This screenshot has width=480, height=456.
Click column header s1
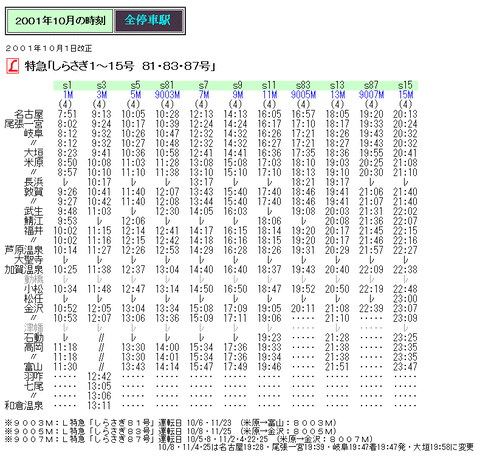tap(67, 85)
